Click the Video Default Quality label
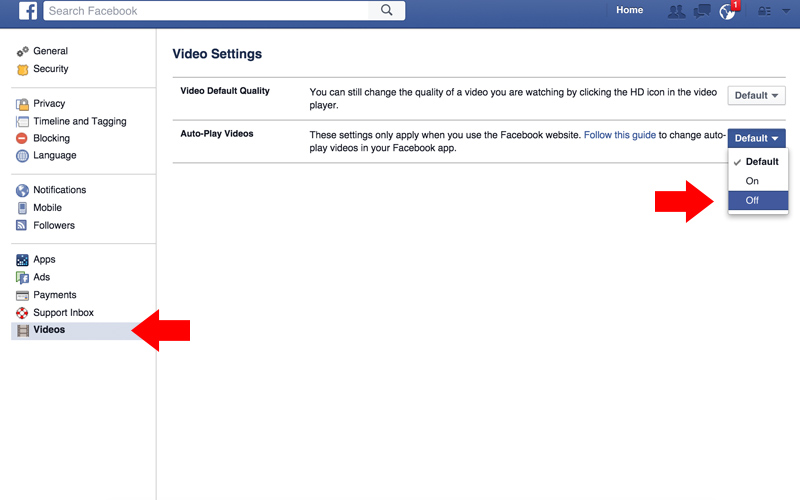This screenshot has height=500, width=800. [x=225, y=91]
